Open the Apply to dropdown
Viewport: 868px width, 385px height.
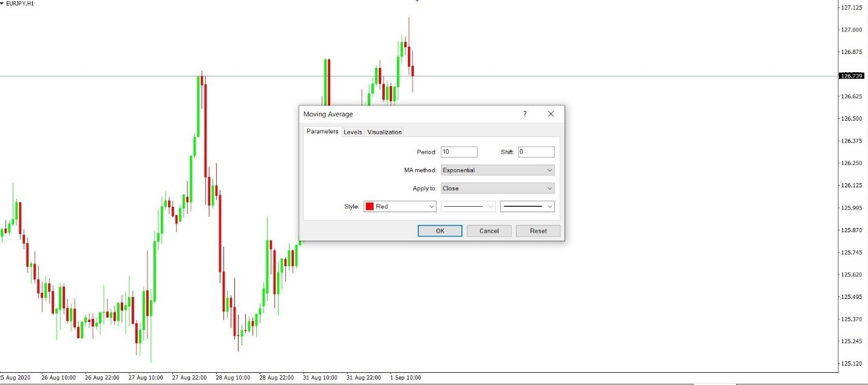(498, 189)
